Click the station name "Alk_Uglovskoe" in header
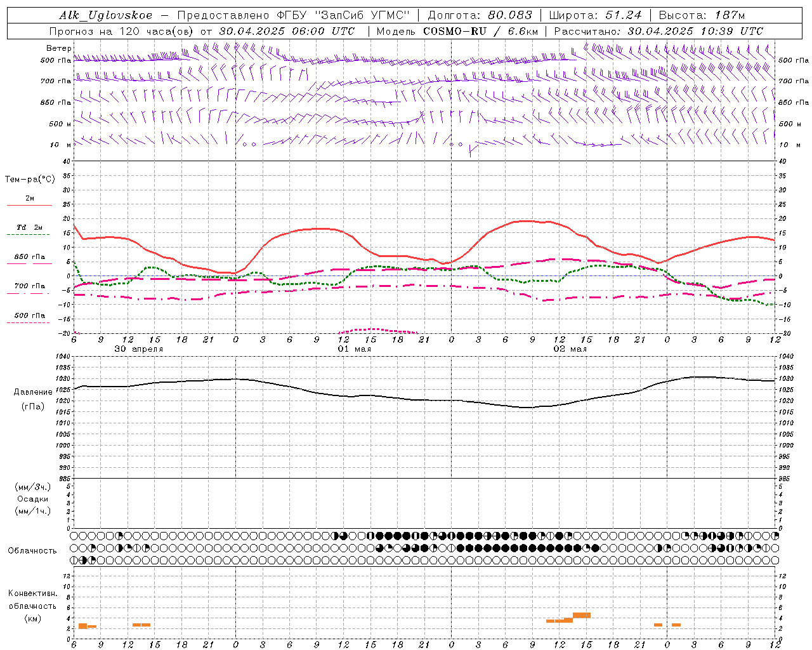 tap(106, 15)
